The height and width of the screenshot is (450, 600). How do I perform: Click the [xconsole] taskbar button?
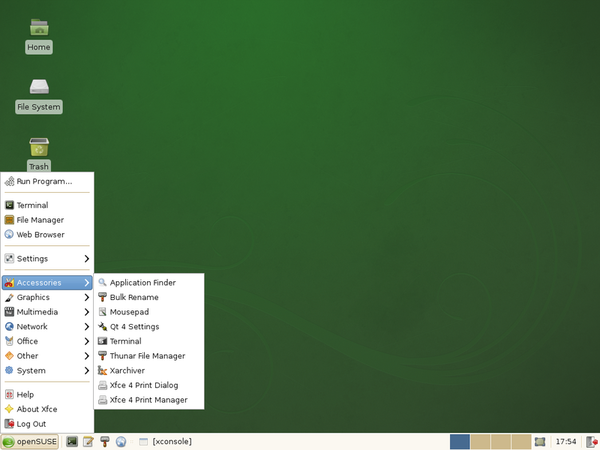(165, 442)
